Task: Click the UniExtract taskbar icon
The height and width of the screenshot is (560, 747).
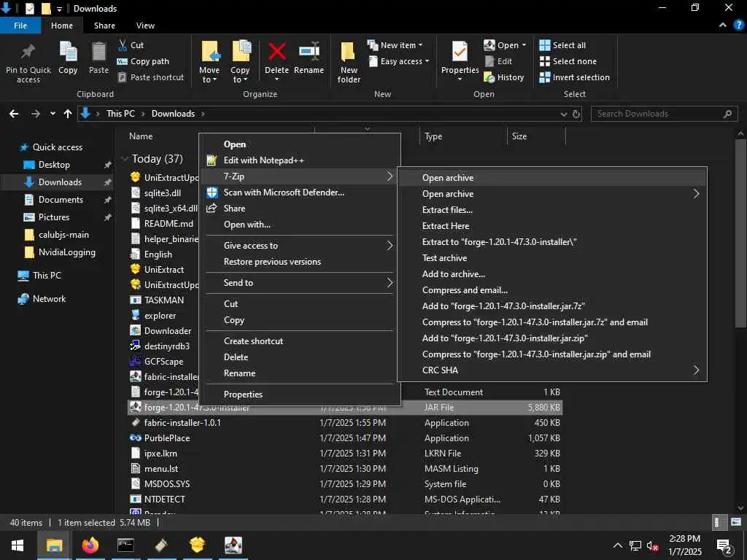Action: click(197, 545)
